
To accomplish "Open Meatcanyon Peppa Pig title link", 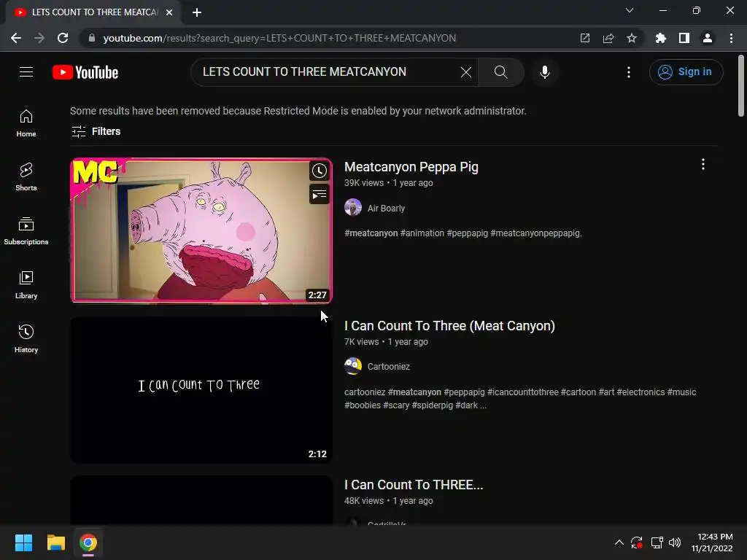I will click(411, 167).
